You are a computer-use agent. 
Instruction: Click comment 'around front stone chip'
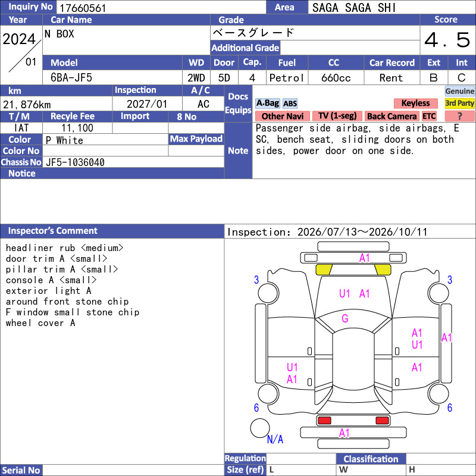[67, 302]
